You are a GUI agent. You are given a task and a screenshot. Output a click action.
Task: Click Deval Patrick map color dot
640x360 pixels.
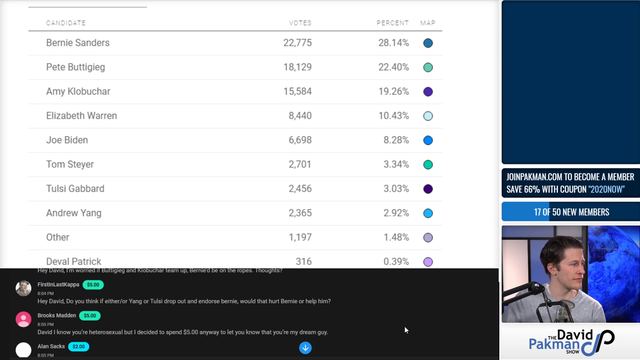[x=428, y=262]
